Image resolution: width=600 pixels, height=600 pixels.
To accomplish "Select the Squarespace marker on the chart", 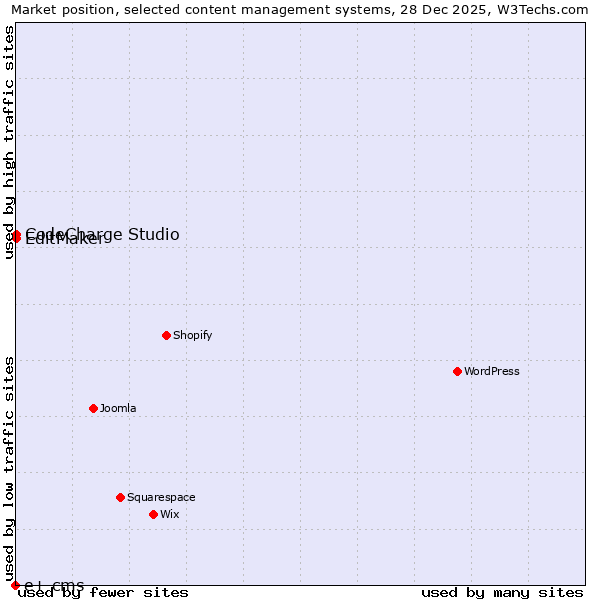I will pyautogui.click(x=121, y=497).
